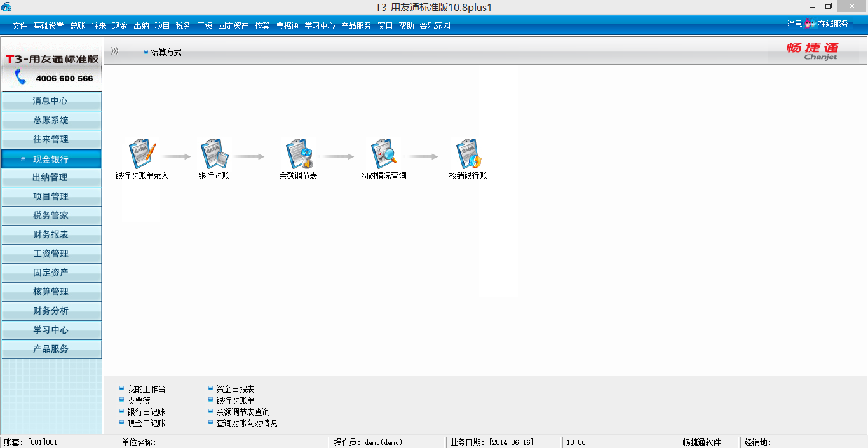The image size is (868, 448).
Task: Select 项目管理 in the sidebar
Action: (x=51, y=196)
